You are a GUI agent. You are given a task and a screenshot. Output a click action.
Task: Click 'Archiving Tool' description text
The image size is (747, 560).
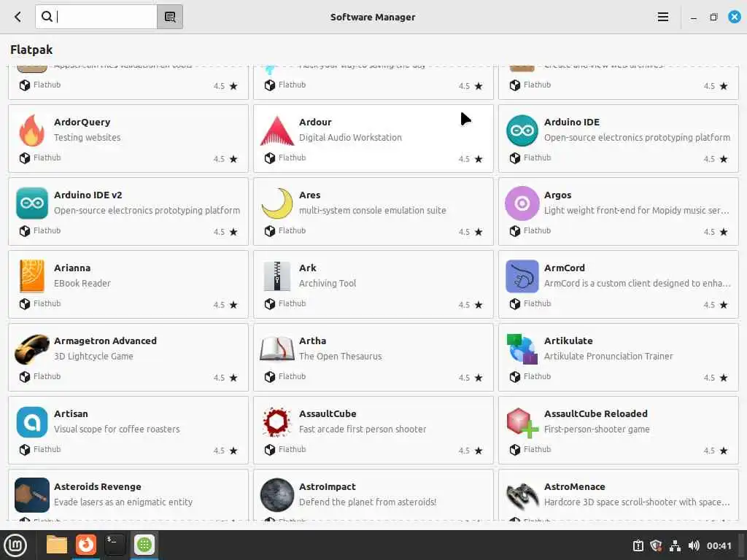(328, 283)
